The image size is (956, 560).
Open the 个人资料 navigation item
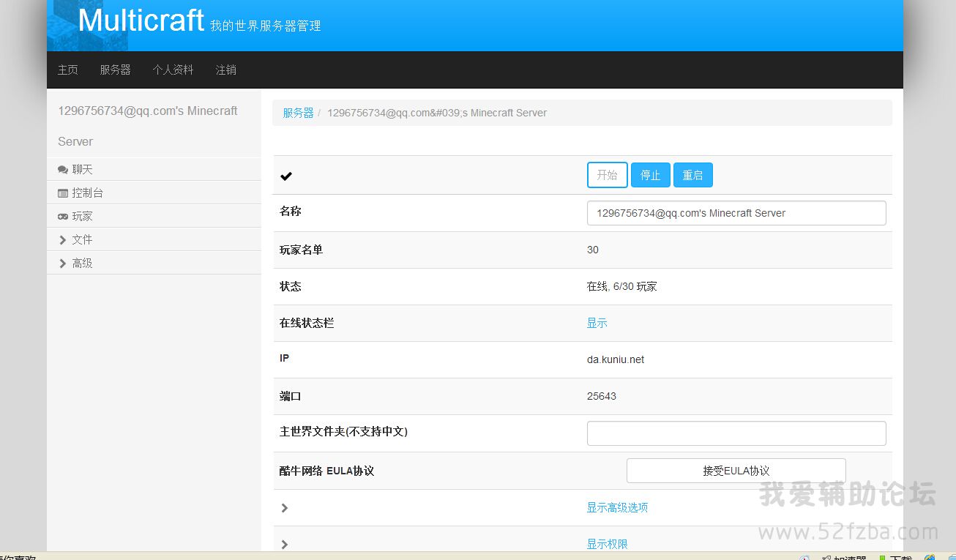173,70
